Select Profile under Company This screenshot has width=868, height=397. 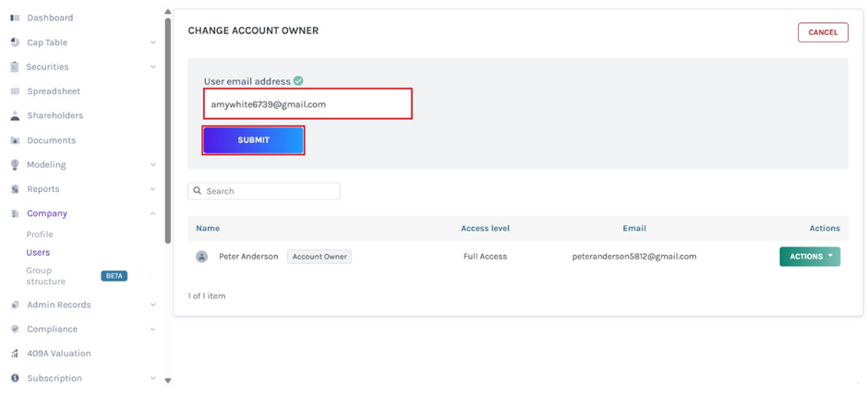[40, 235]
